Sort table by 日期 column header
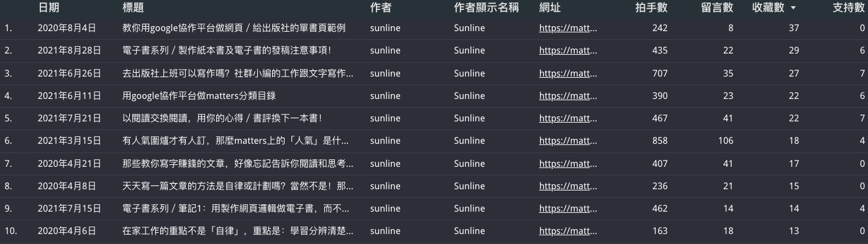 (49, 8)
